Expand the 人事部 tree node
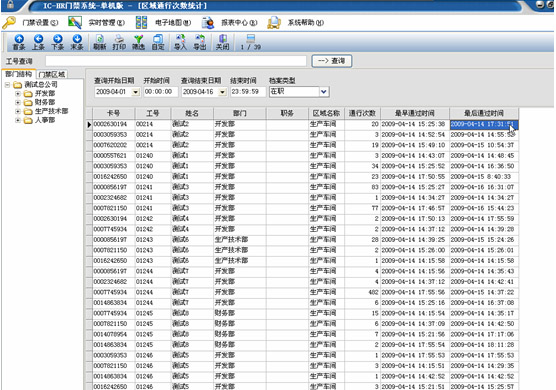Image resolution: width=556 pixels, height=390 pixels. tap(18, 120)
